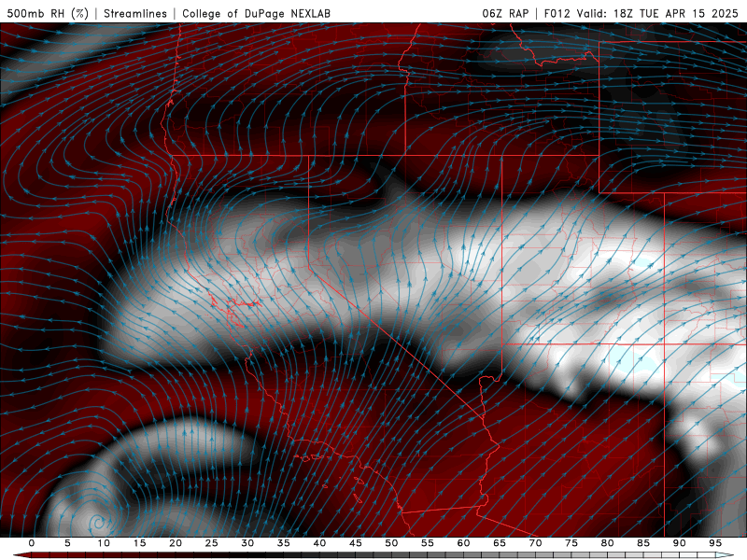The image size is (747, 560).
Task: Click the '60' color scale label
Action: pyautogui.click(x=463, y=543)
